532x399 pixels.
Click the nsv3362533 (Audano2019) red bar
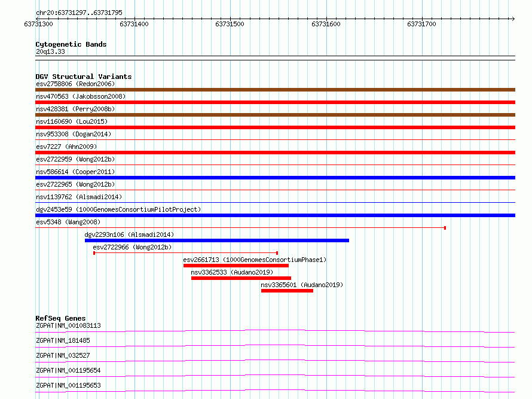tap(241, 278)
